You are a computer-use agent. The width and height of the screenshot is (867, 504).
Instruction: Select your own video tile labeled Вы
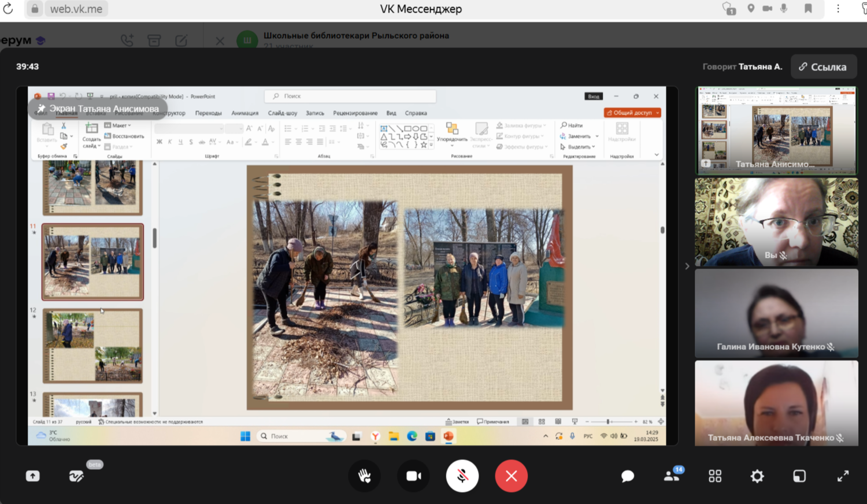776,221
